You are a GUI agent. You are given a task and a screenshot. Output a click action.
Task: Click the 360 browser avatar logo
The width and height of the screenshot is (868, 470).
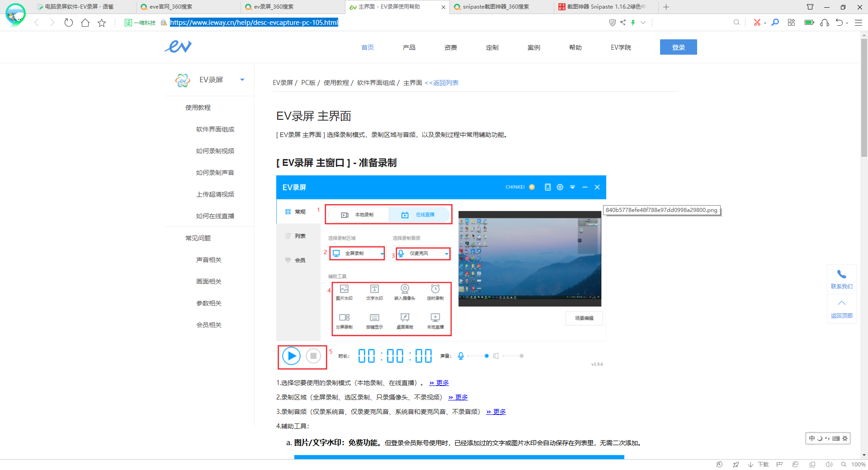pos(15,14)
